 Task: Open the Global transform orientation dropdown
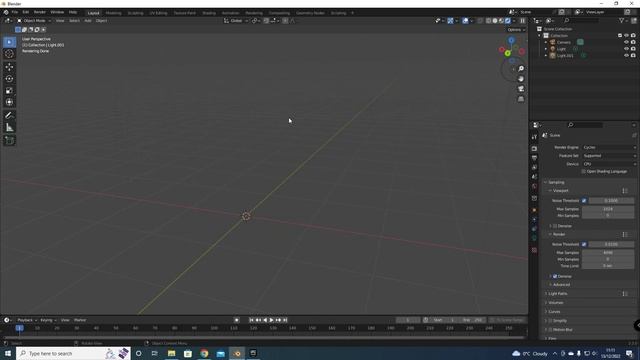click(236, 20)
